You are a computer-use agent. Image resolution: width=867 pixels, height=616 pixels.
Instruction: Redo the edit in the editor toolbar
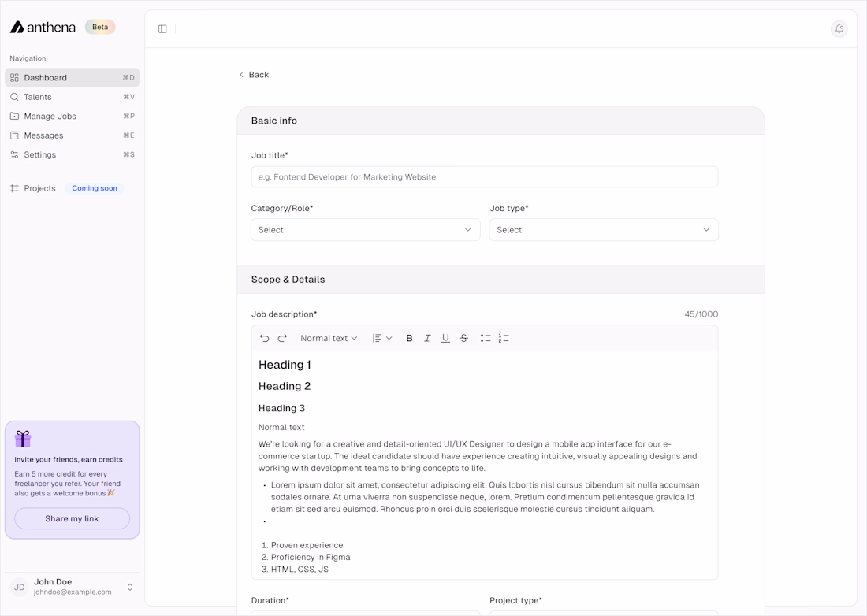[282, 338]
